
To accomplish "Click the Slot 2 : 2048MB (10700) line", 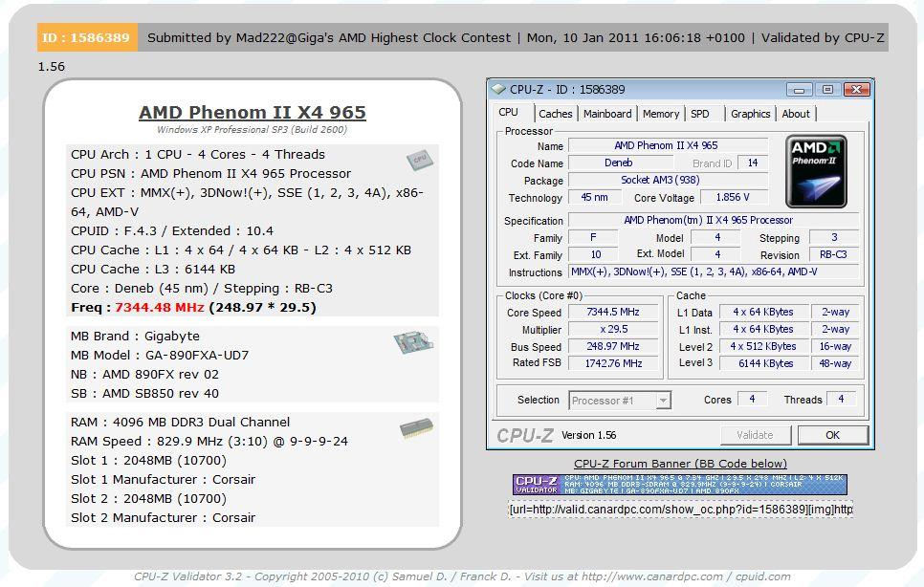I will click(148, 499).
